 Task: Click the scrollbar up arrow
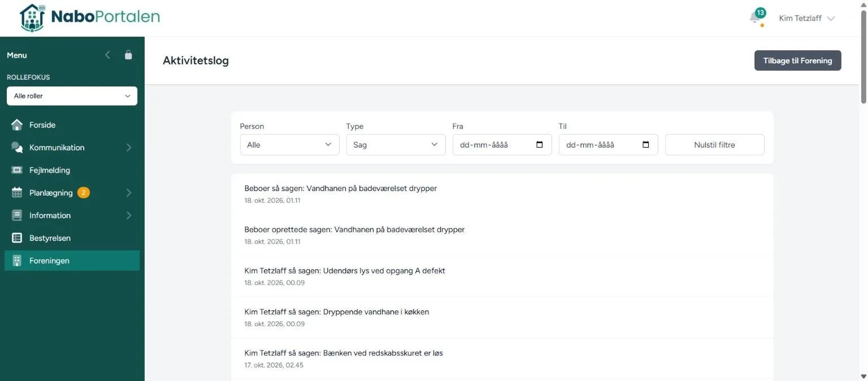point(863,5)
